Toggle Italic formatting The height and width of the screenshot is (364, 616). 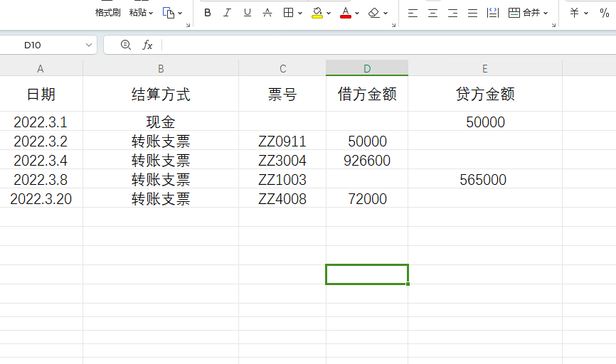(x=227, y=13)
